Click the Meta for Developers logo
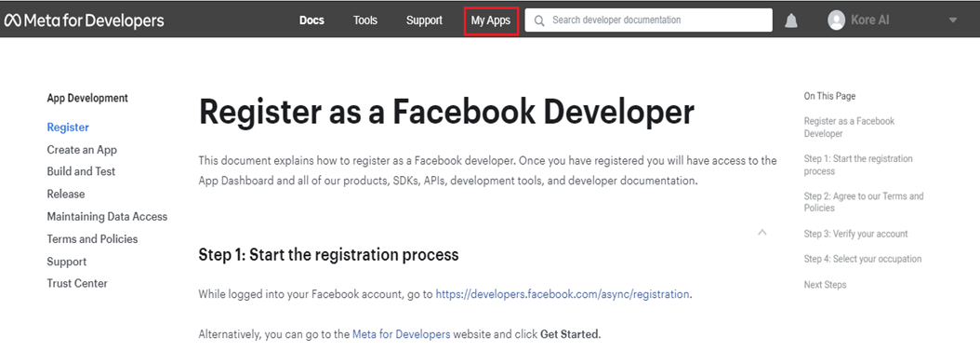This screenshot has height=364, width=980. (84, 20)
